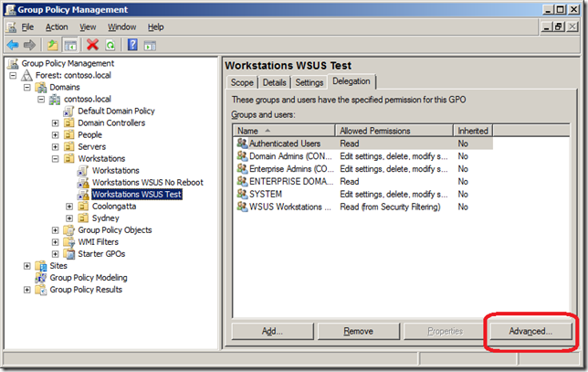
Task: Select Authenticated Users in the permissions list
Action: (281, 143)
